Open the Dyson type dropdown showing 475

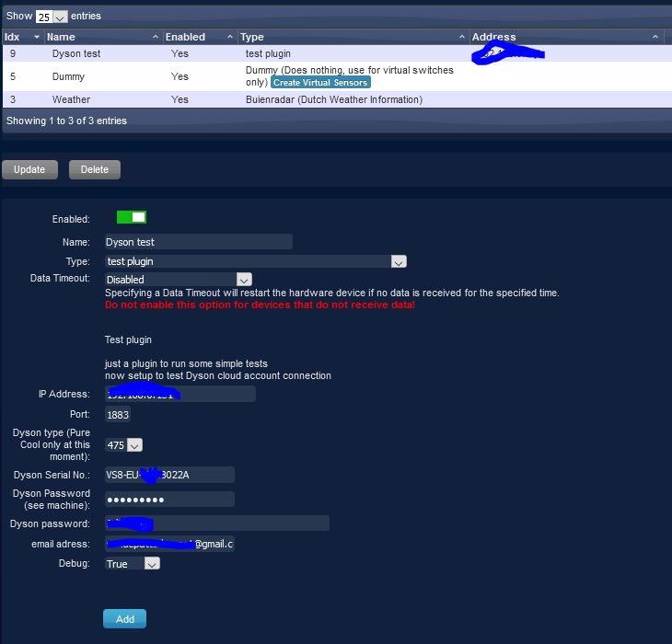123,445
